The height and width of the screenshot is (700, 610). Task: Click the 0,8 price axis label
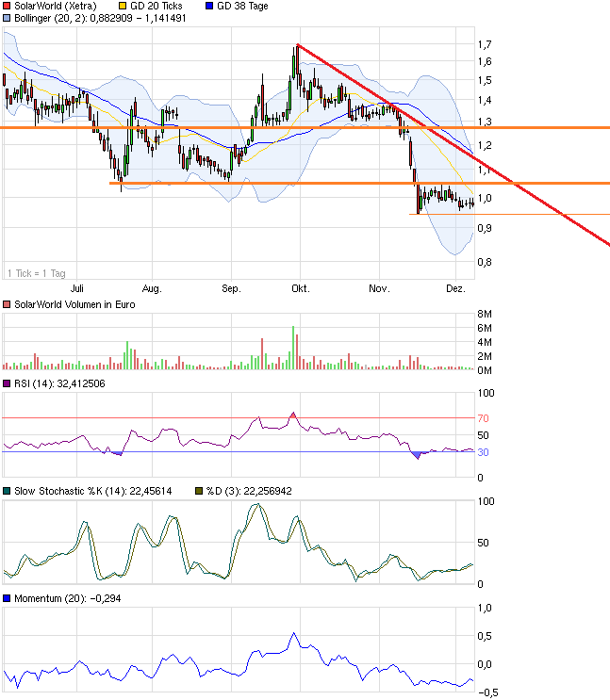tap(485, 262)
